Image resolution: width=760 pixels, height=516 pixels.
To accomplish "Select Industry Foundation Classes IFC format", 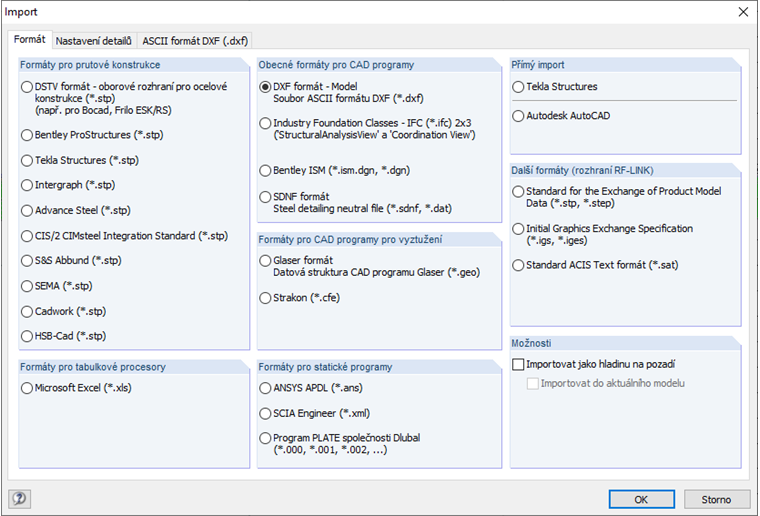I will point(265,122).
